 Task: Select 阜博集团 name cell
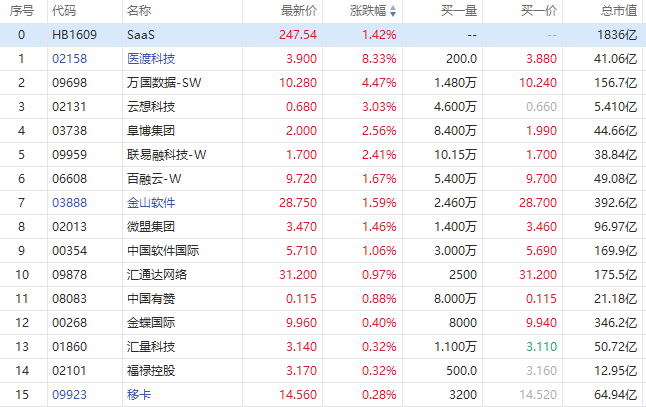tap(151, 131)
